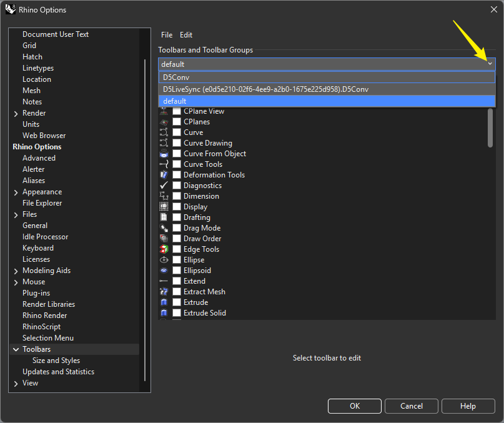Select Web Browser in options tree
The height and width of the screenshot is (423, 504).
tap(44, 136)
